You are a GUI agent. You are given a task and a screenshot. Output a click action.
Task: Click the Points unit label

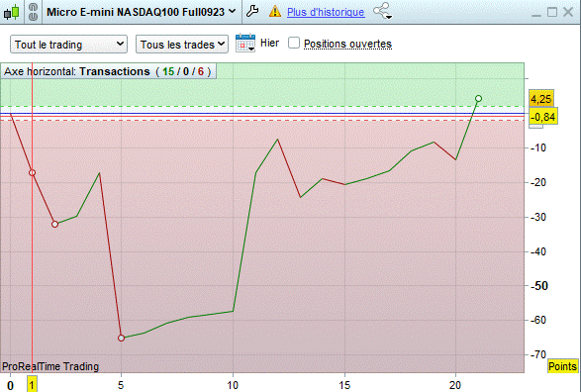tap(562, 366)
